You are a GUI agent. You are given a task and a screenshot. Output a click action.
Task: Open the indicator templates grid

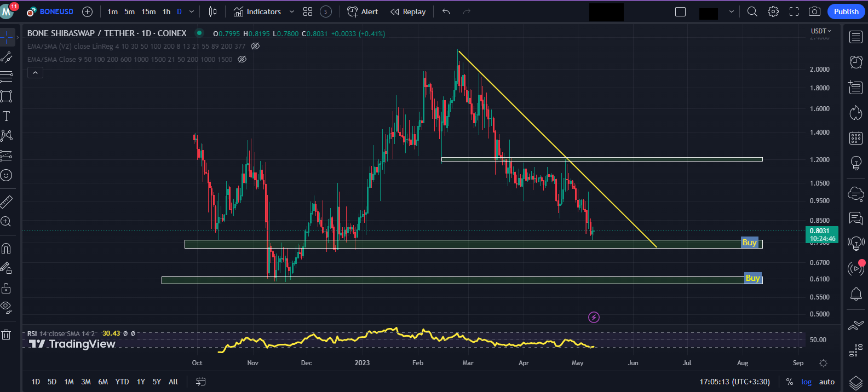click(x=308, y=11)
